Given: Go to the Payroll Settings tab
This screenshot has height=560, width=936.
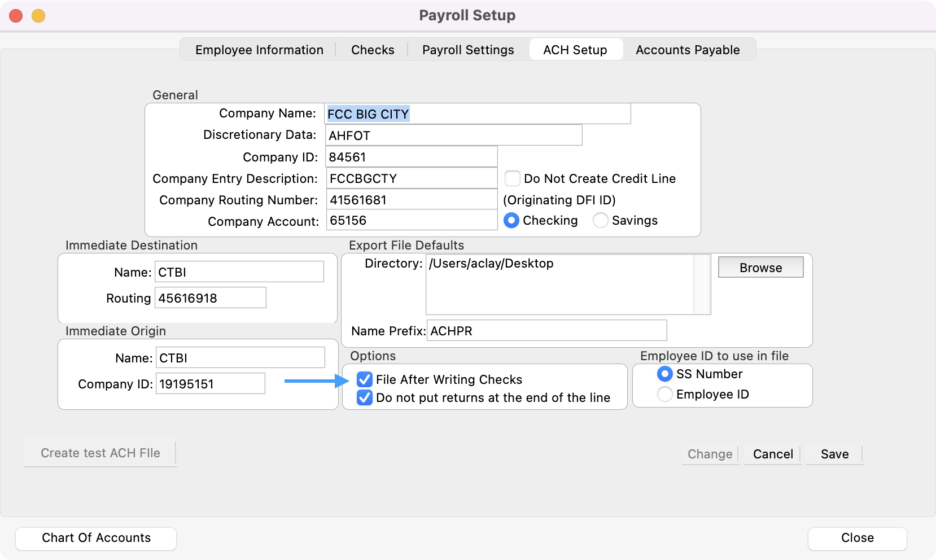Looking at the screenshot, I should [468, 50].
